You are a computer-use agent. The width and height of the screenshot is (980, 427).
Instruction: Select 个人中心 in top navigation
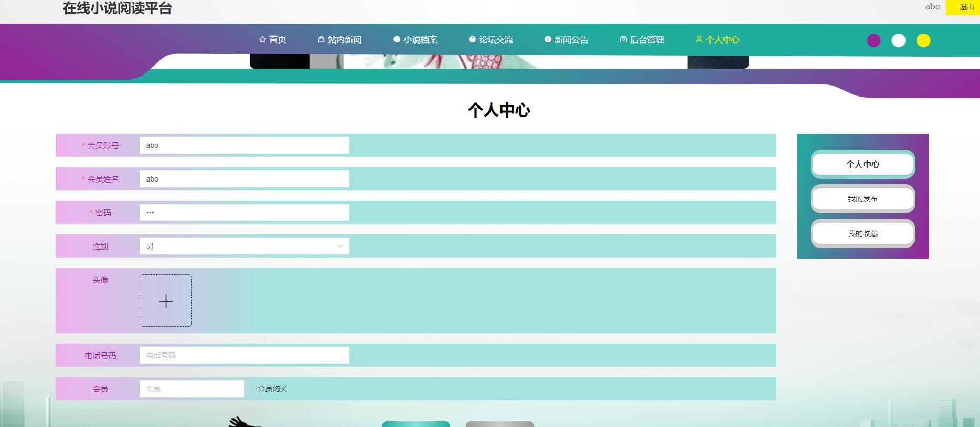(x=718, y=39)
